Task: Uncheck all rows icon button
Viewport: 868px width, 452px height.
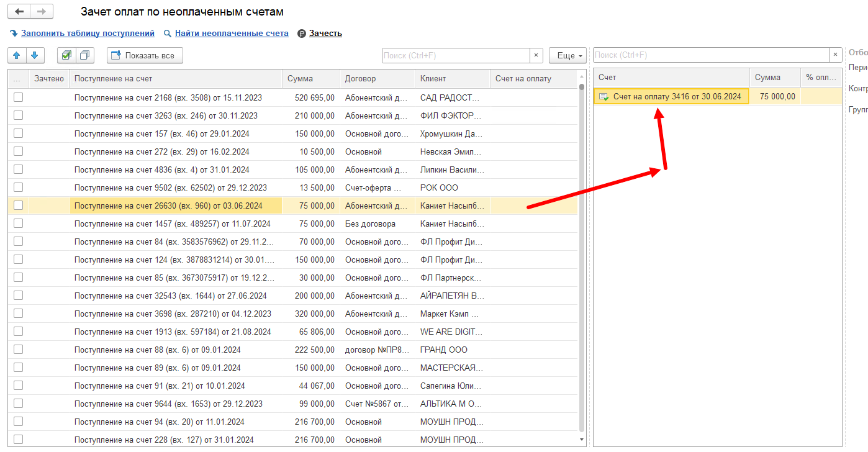Action: 84,55
